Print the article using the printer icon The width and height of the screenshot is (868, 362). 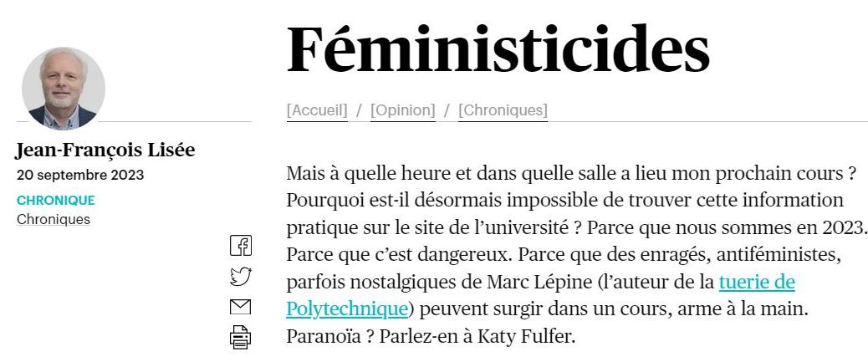point(240,337)
